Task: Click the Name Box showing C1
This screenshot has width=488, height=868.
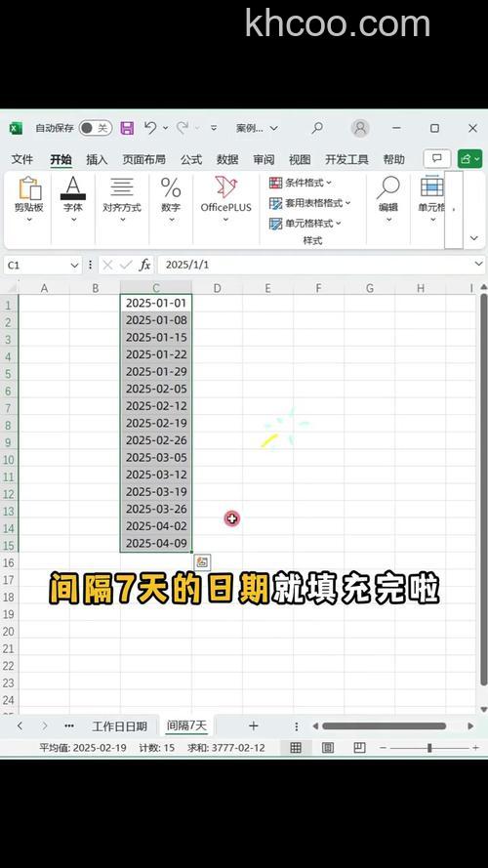Action: pos(36,266)
